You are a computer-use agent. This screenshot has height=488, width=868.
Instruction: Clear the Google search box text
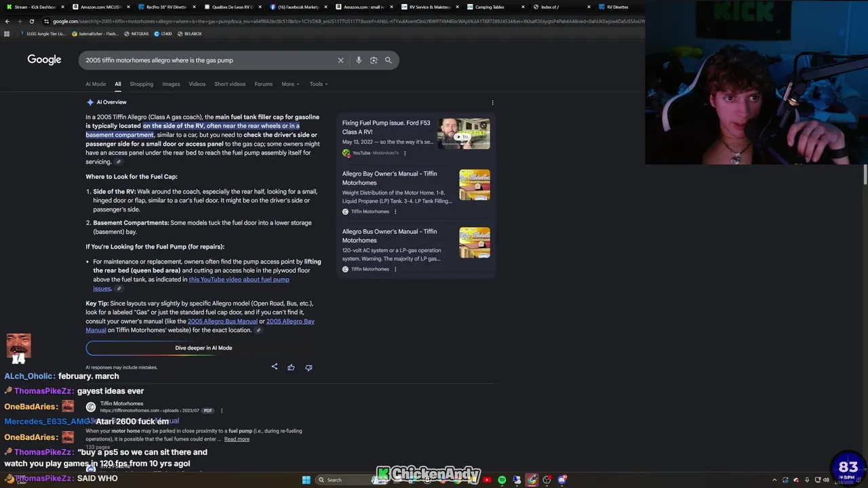340,60
